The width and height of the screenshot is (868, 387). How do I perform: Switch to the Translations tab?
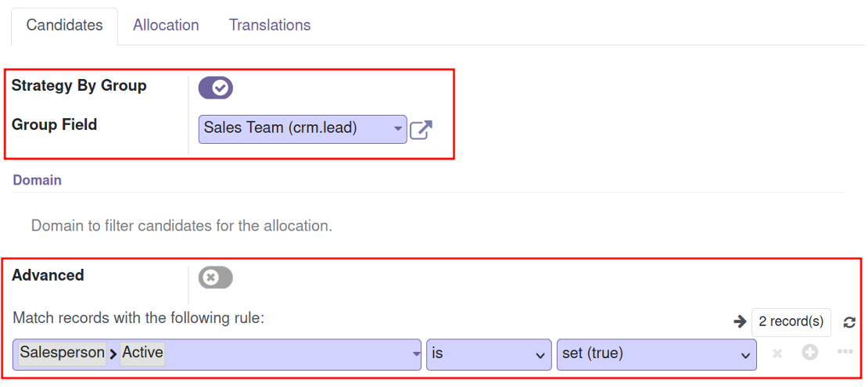tap(270, 26)
